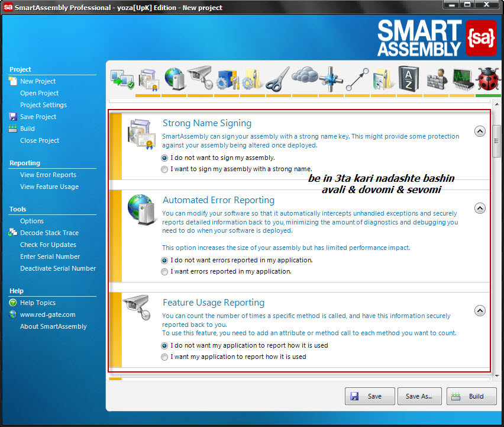The width and height of the screenshot is (504, 427).
Task: Click the scrollbar up arrow
Action: click(497, 104)
